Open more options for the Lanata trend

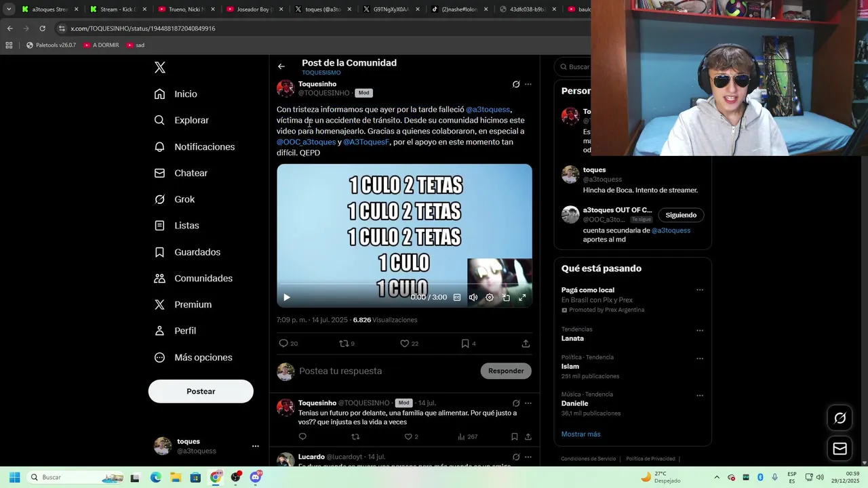point(700,331)
